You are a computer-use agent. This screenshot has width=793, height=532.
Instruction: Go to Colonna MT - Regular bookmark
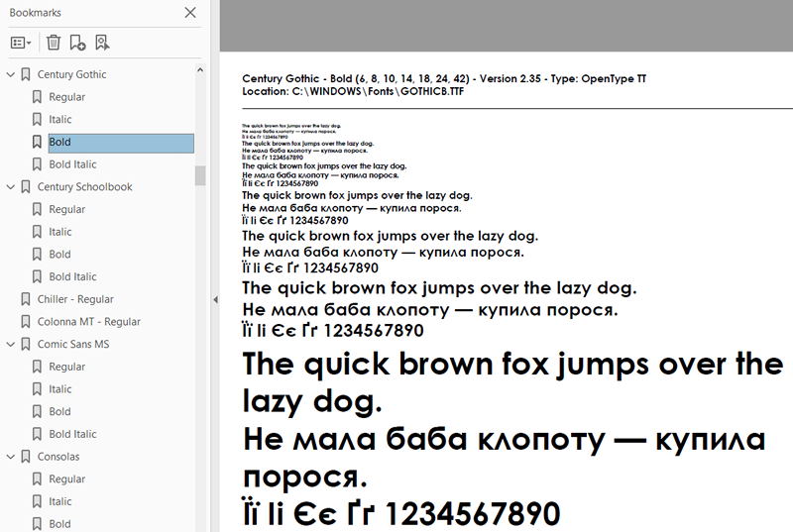[88, 322]
